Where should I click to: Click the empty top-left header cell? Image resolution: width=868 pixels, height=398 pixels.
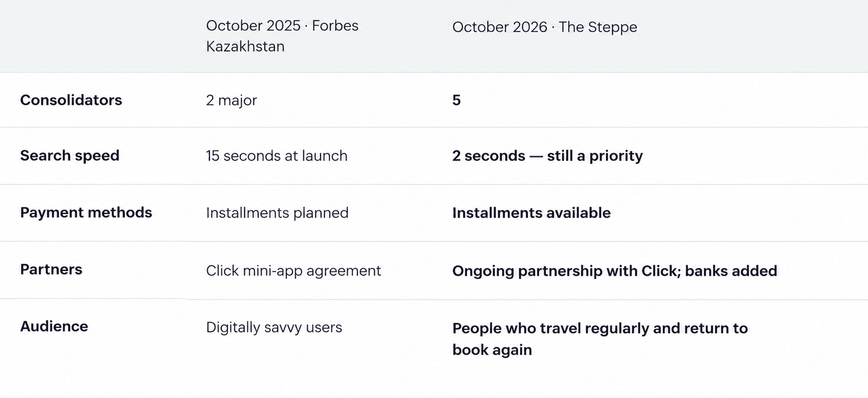click(x=92, y=36)
